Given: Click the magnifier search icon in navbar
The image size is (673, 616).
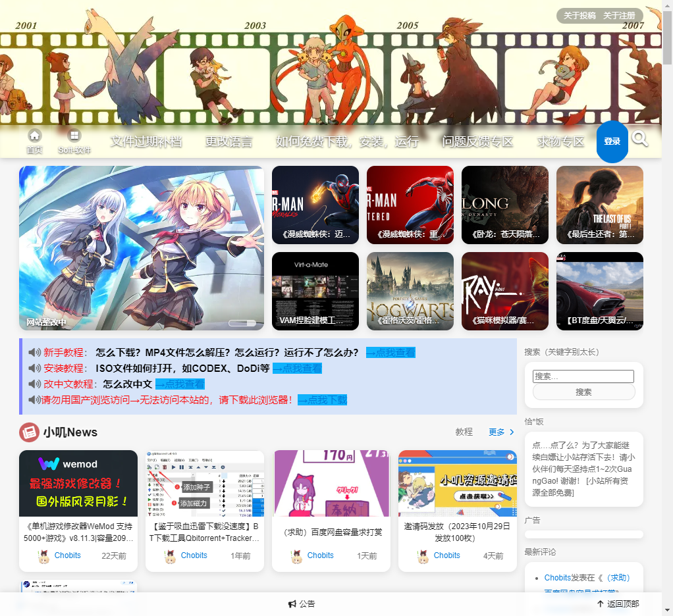Looking at the screenshot, I should click(639, 139).
